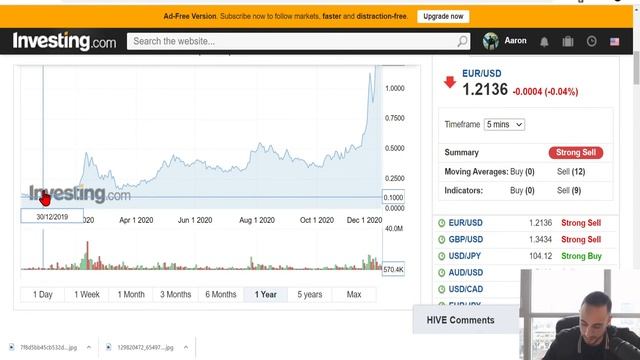Viewport: 640px width, 360px height.
Task: Click the Strong Buy label for USD/JPY
Action: [581, 256]
